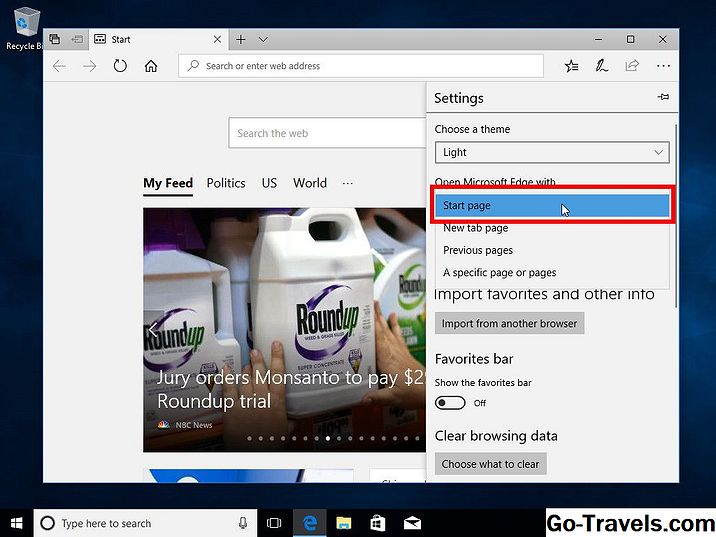Open the Light theme dropdown
This screenshot has height=537, width=716.
coord(552,152)
